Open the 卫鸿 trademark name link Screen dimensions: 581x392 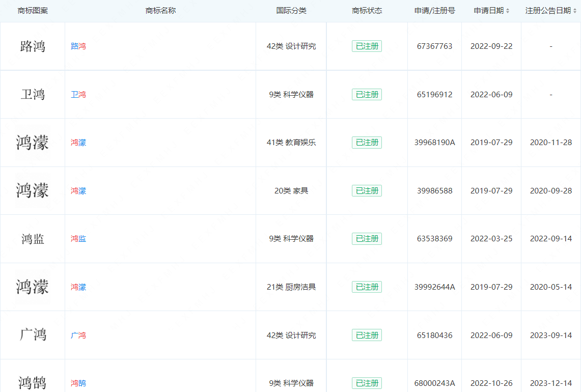(x=78, y=95)
